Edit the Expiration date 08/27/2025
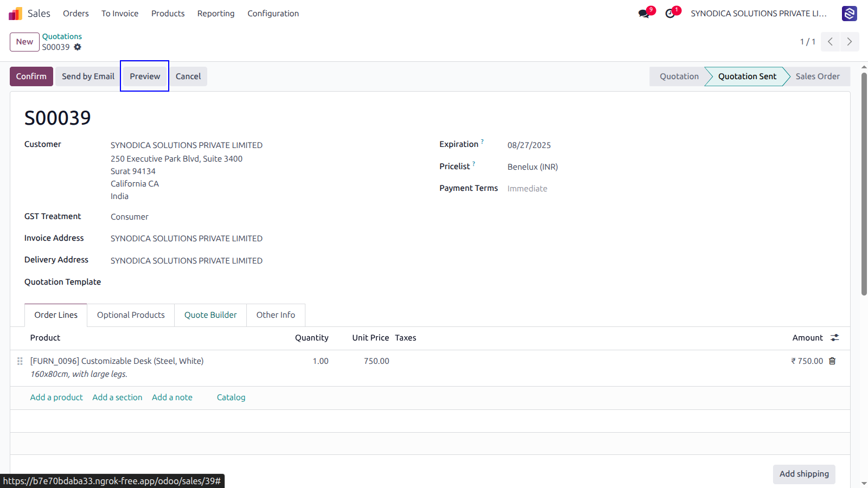Image resolution: width=868 pixels, height=488 pixels. click(x=529, y=145)
